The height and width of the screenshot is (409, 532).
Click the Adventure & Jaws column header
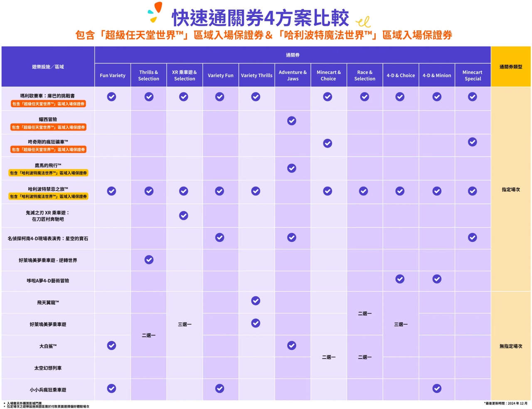293,75
